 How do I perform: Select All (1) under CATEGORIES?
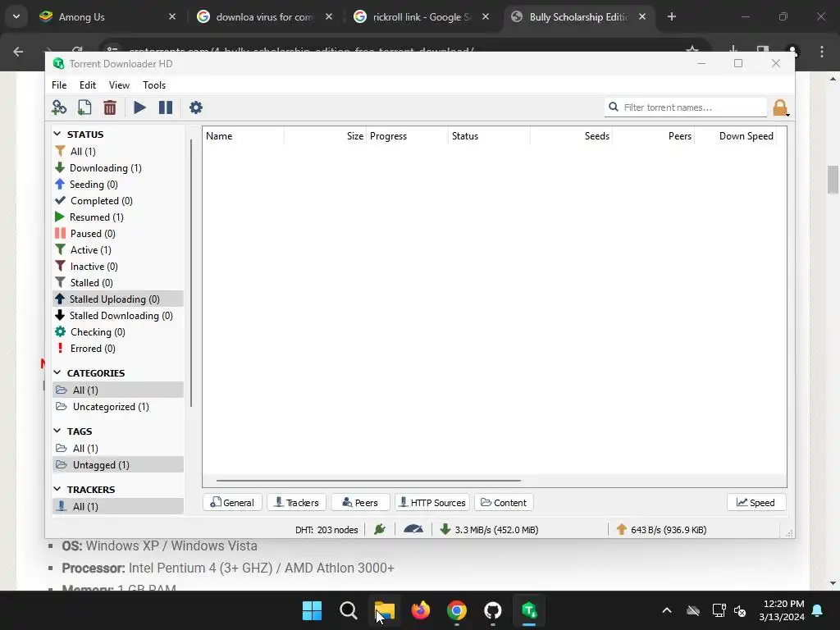118,390
